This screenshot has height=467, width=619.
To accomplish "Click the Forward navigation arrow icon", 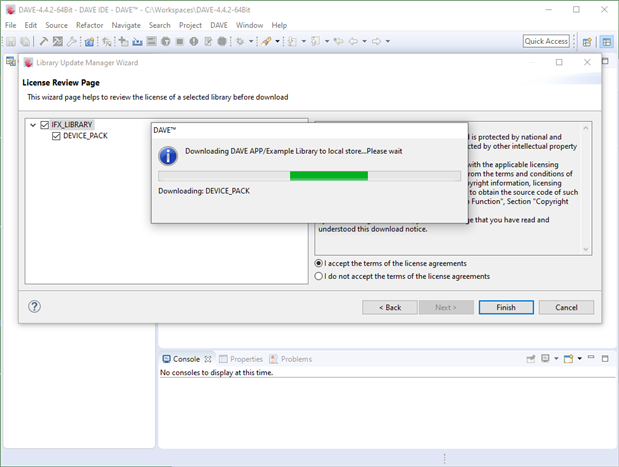I will pyautogui.click(x=377, y=41).
